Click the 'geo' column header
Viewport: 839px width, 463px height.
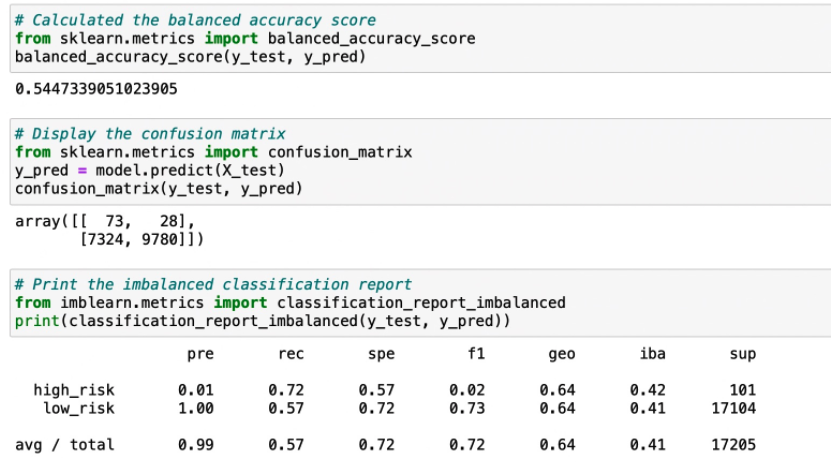coord(562,354)
